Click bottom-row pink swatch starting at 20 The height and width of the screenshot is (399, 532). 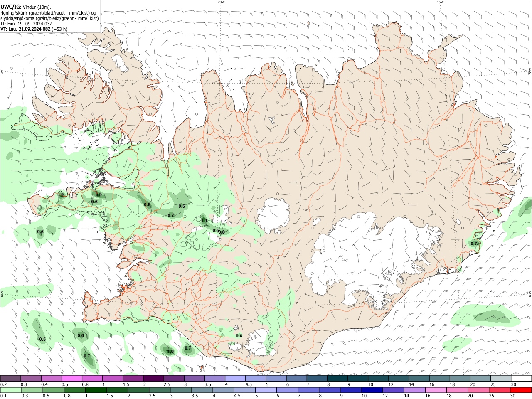[478, 390]
